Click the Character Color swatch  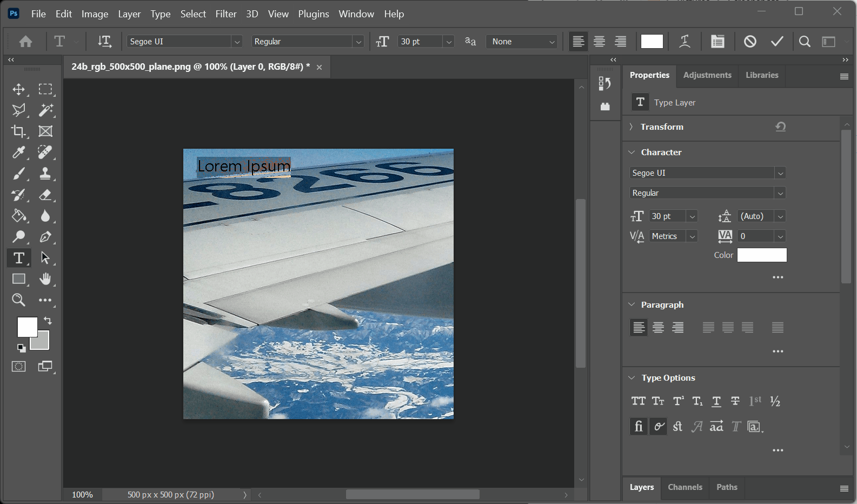761,255
